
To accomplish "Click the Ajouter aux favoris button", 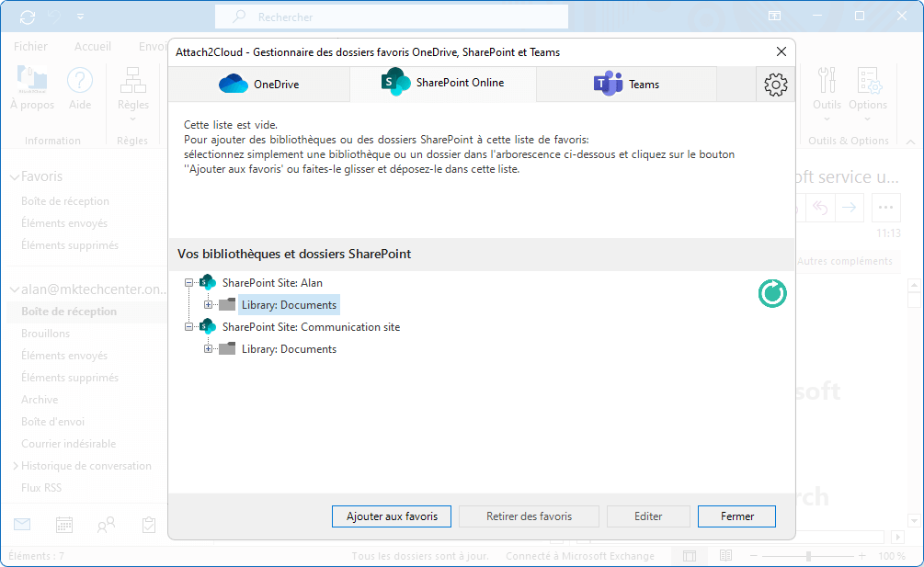I will coord(391,516).
